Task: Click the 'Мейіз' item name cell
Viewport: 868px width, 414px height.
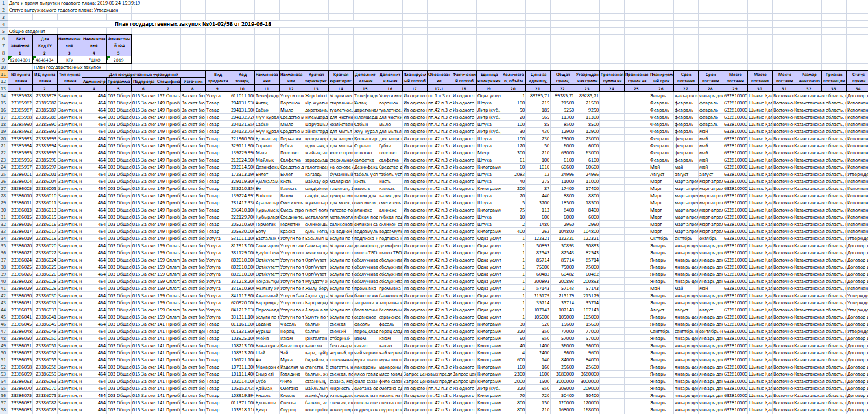Action: tap(267, 338)
